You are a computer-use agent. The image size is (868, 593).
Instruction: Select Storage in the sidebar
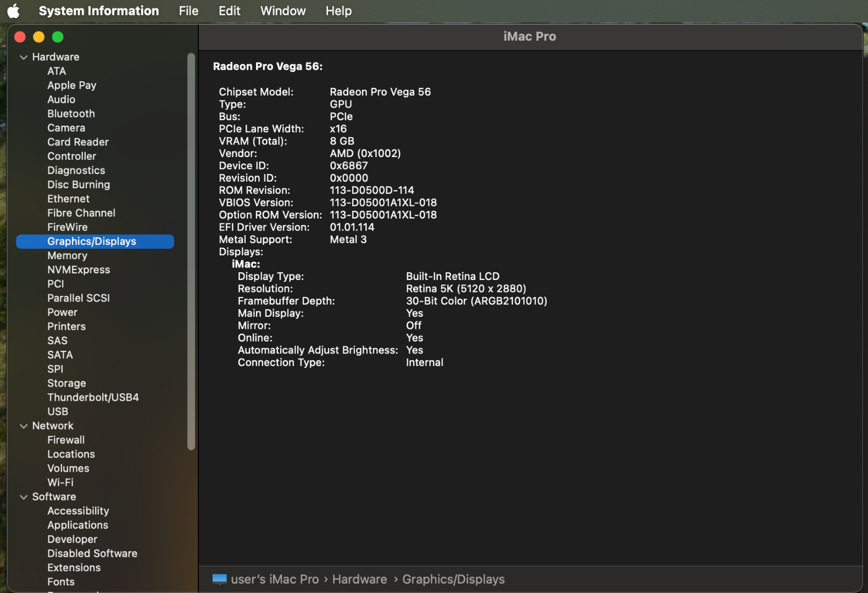click(x=66, y=383)
